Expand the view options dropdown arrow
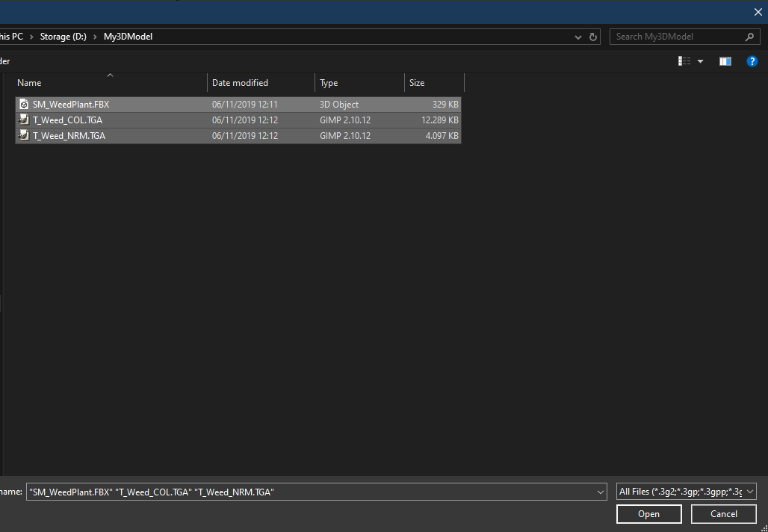Viewport: 768px width, 532px height. [701, 61]
